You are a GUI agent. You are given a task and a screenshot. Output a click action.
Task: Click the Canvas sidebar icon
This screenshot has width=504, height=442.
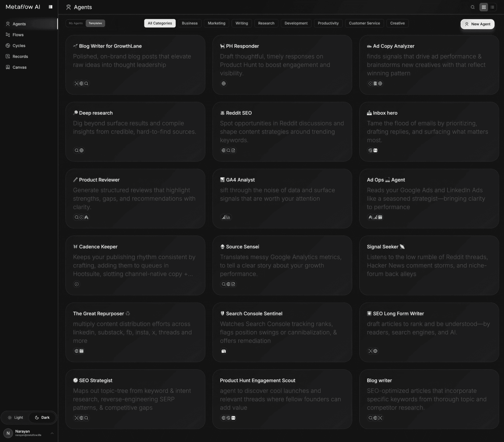8,67
